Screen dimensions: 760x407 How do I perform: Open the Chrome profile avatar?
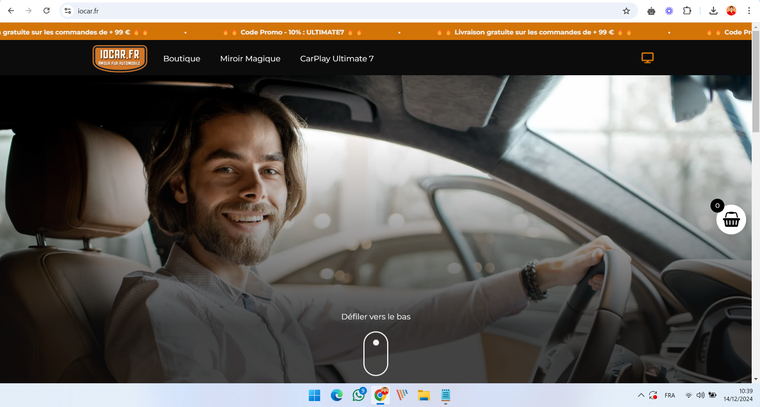tap(731, 11)
